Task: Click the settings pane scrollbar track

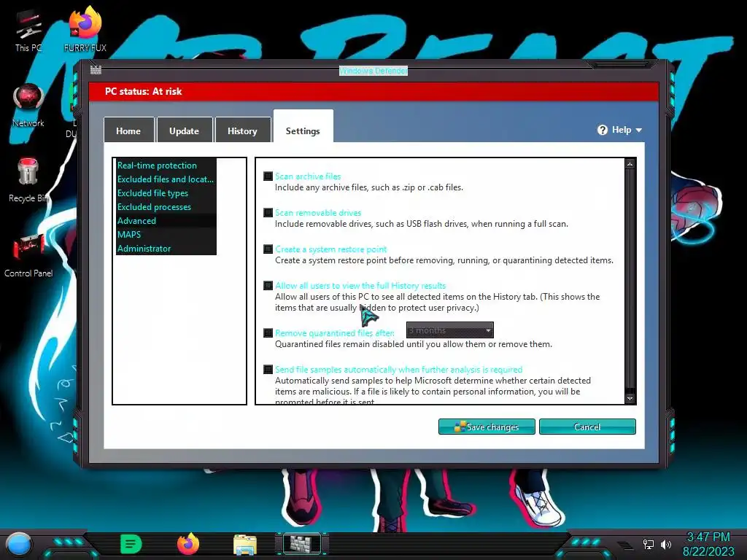Action: tap(630, 281)
